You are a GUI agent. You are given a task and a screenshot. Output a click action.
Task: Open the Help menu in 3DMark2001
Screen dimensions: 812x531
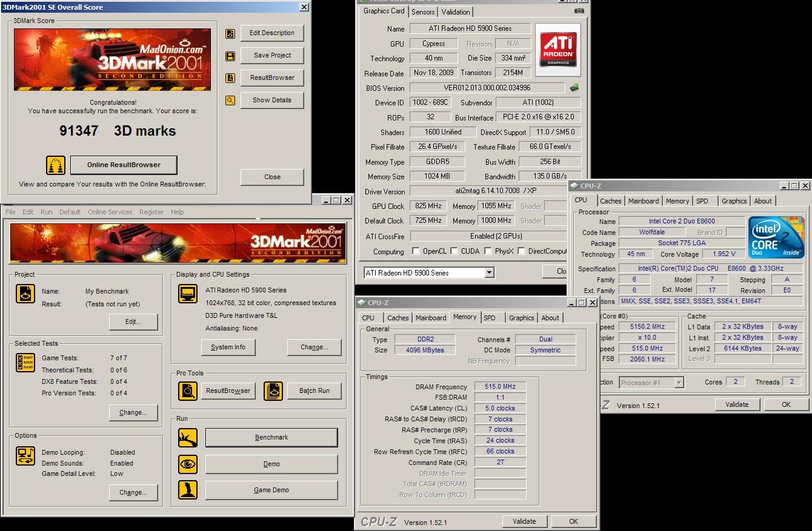[x=177, y=212]
